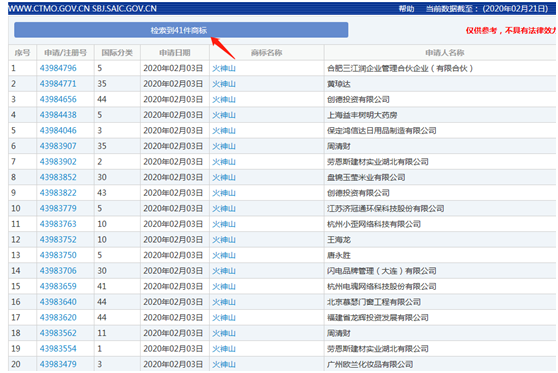The width and height of the screenshot is (558, 373).
Task: Click the 申请人名称 column header
Action: click(x=444, y=53)
